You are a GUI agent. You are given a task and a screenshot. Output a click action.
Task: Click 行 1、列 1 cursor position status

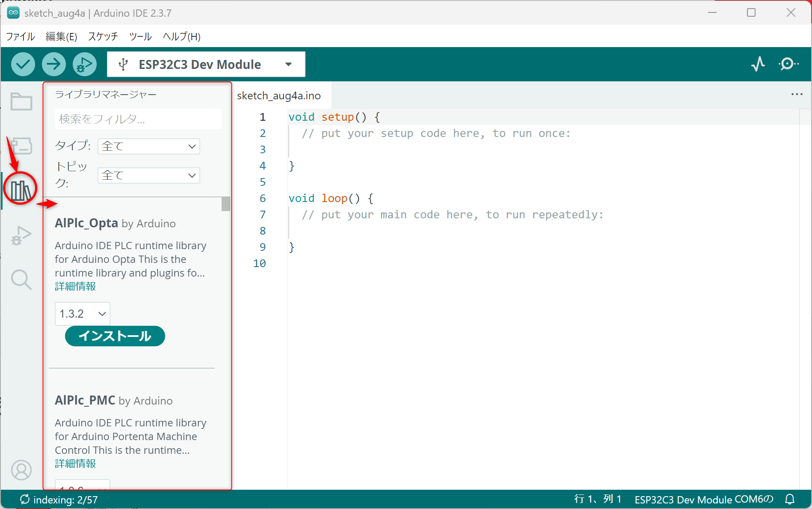click(x=598, y=499)
